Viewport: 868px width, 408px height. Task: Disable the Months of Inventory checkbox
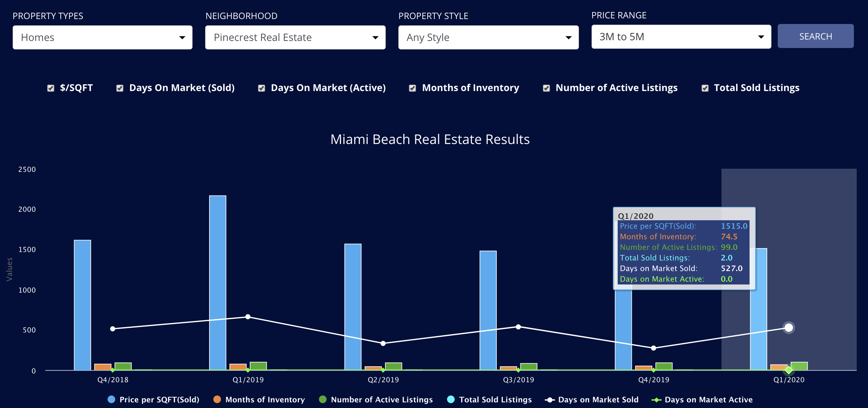pos(412,88)
